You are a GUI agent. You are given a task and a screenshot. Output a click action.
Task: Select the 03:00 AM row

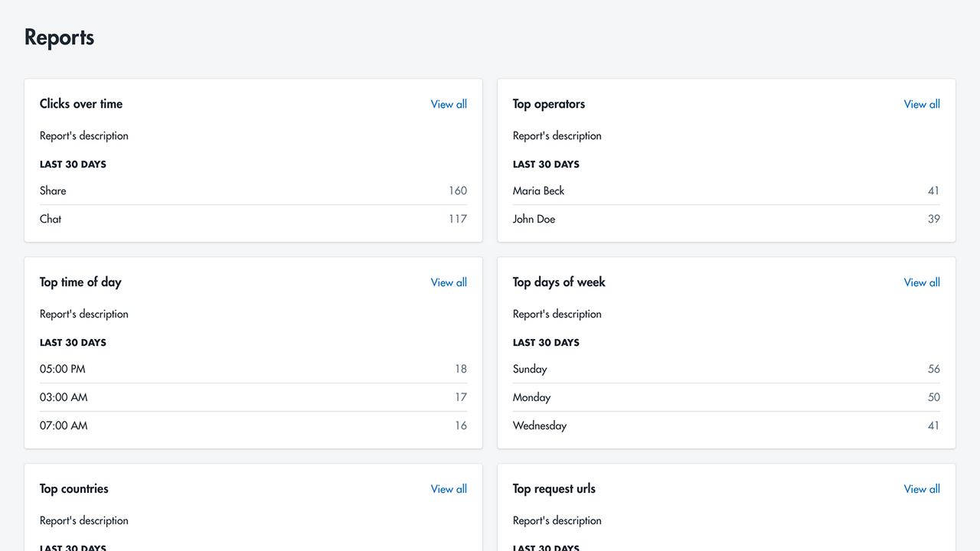pos(253,397)
